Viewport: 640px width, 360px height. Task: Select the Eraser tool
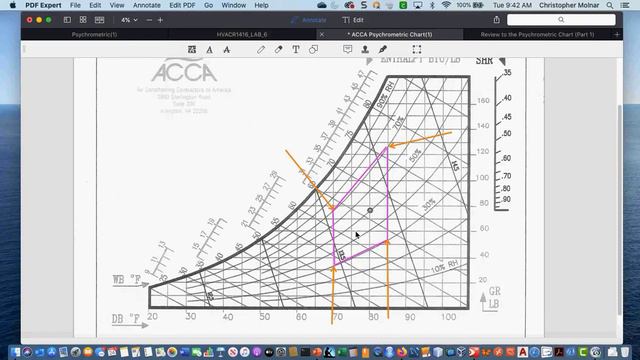pos(279,50)
